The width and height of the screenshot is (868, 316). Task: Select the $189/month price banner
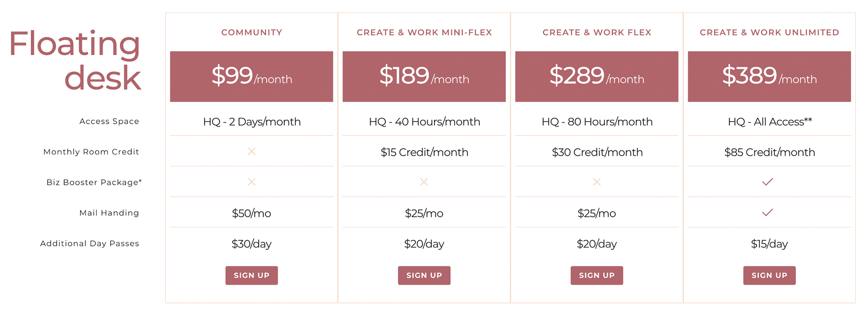(x=424, y=76)
